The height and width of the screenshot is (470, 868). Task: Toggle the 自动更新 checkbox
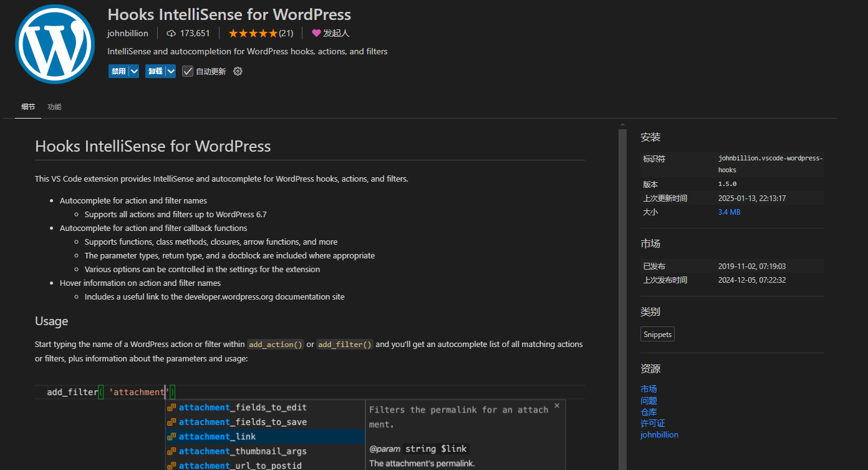pos(188,71)
